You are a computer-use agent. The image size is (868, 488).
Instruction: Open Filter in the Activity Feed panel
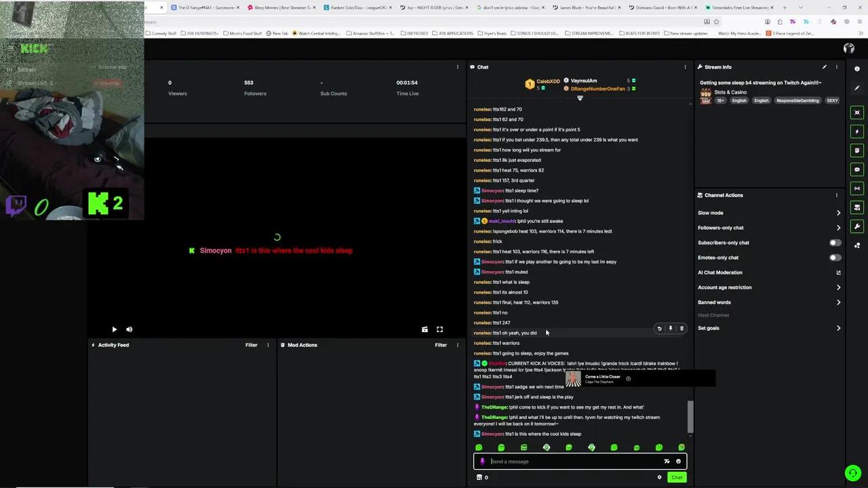251,345
